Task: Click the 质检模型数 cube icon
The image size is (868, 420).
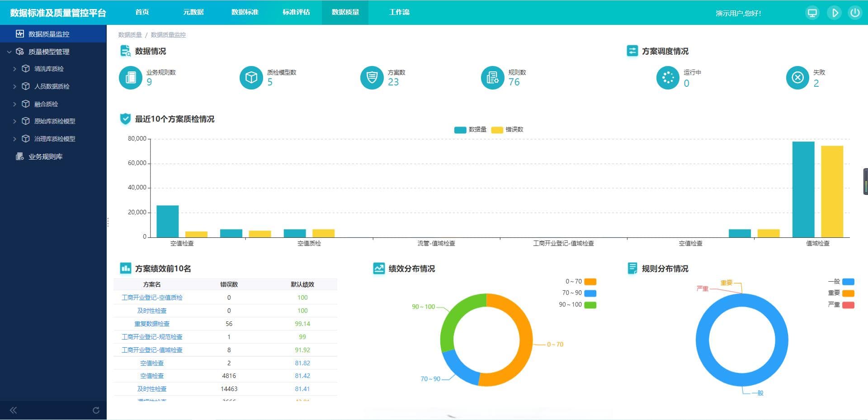Action: [251, 78]
